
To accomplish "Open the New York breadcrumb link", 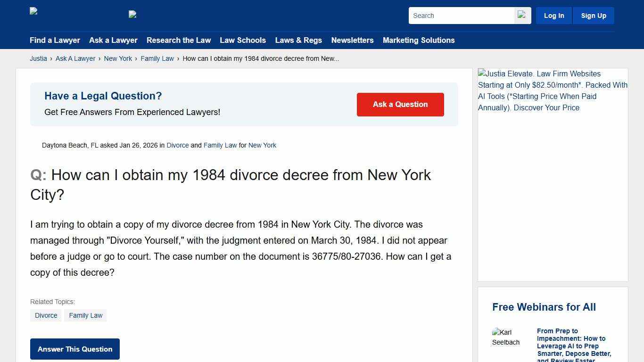I will click(x=118, y=58).
